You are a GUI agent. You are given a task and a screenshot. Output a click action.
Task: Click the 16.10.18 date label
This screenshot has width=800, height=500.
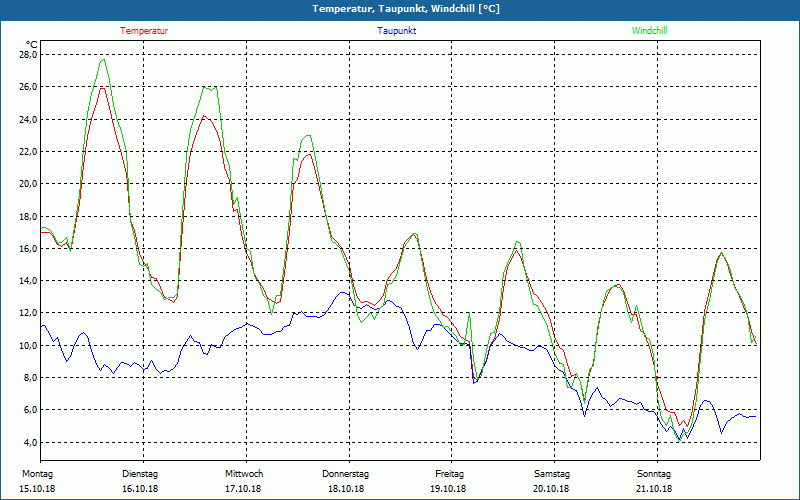pos(140,489)
